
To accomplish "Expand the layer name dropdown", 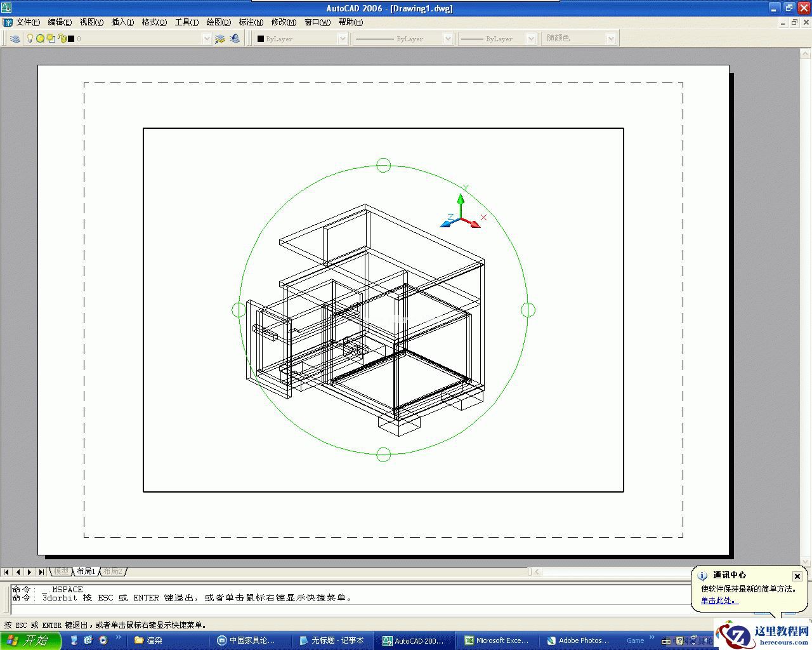I will [207, 39].
